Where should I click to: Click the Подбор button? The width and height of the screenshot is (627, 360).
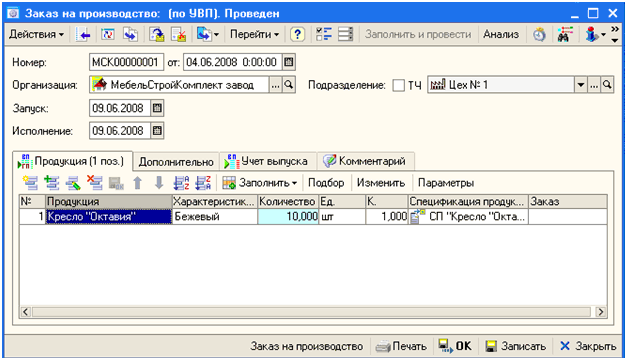coord(326,183)
